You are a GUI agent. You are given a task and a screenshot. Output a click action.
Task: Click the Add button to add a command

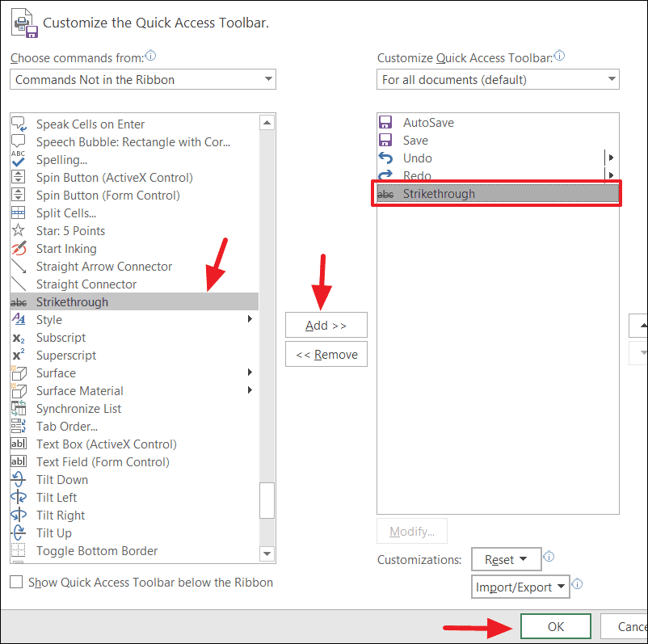coord(326,325)
